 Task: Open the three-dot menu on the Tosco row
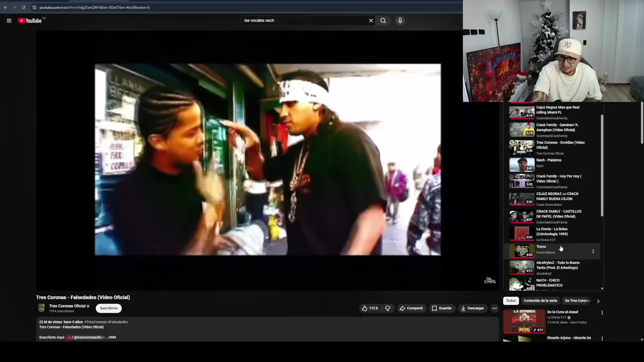[593, 251]
